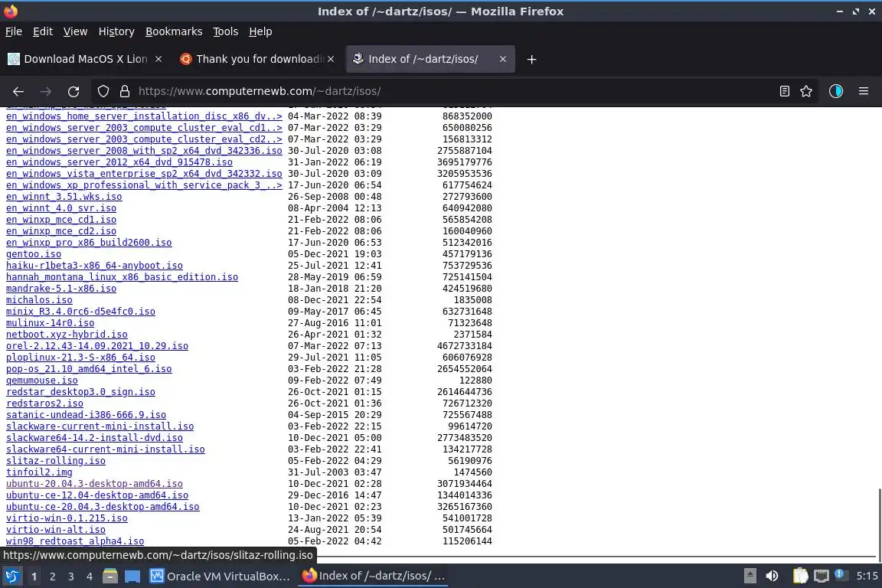The width and height of the screenshot is (882, 588).
Task: Open the Tools menu
Action: coord(226,31)
